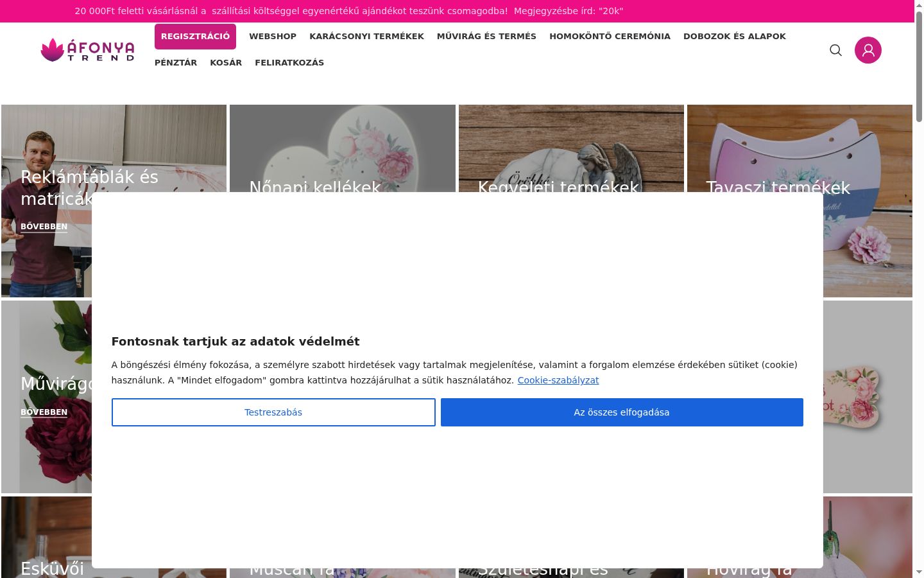
Task: Open the Kegyeleti termékek category tile
Action: (571, 149)
